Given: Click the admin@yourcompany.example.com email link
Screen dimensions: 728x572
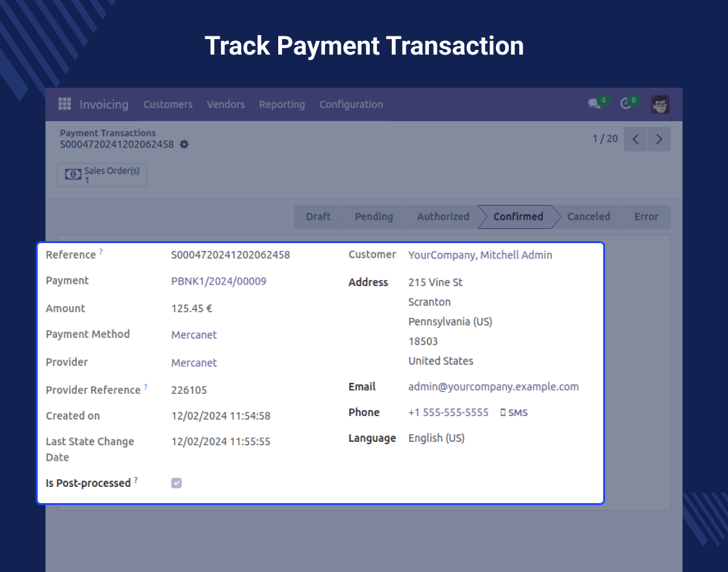Looking at the screenshot, I should (493, 387).
